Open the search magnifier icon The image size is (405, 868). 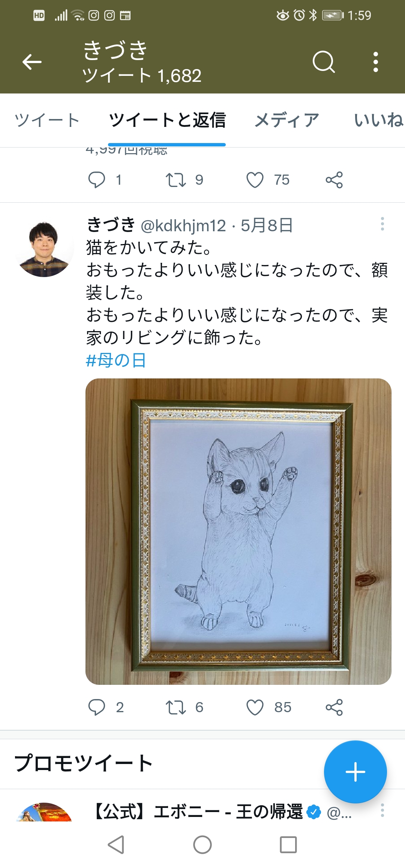[324, 62]
